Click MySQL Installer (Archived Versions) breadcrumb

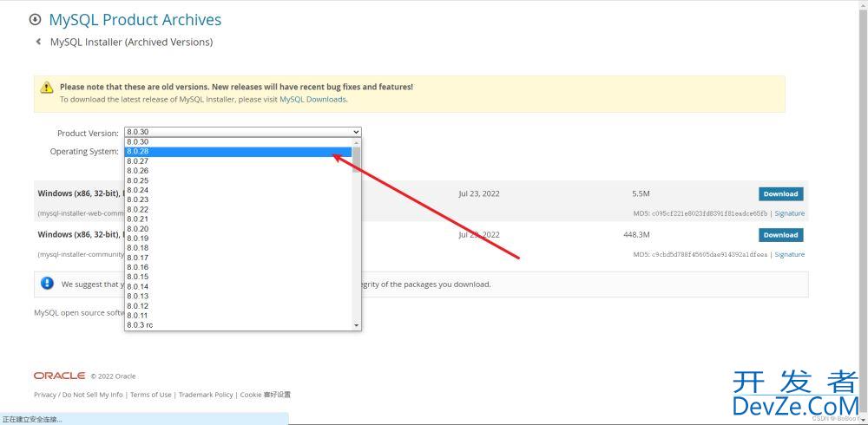[x=131, y=42]
